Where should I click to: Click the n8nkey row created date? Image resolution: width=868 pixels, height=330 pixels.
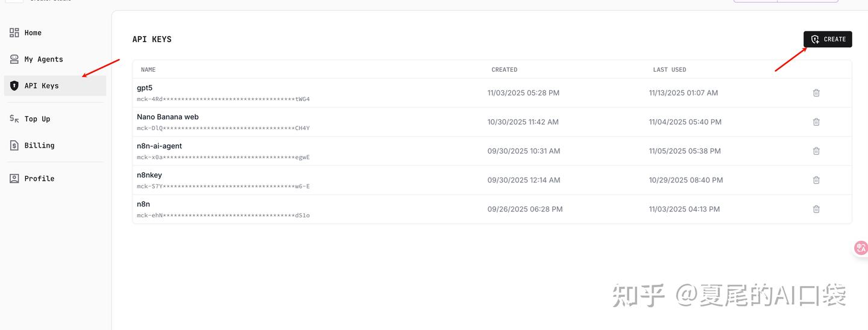click(x=524, y=180)
